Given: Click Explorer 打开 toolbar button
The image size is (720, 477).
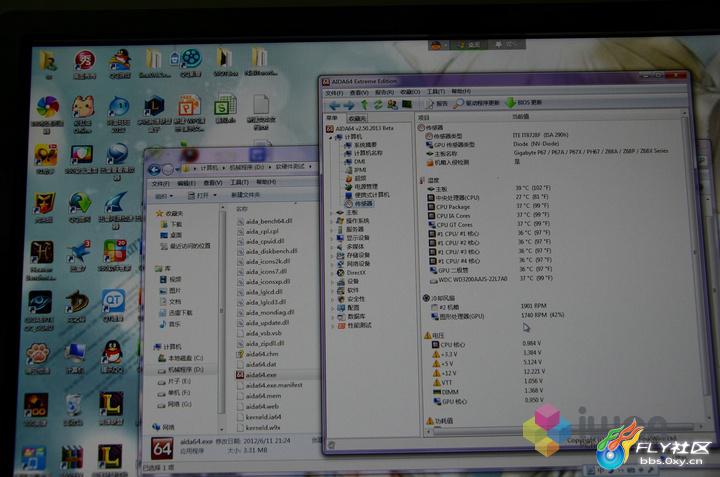Looking at the screenshot, I should pyautogui.click(x=202, y=196).
